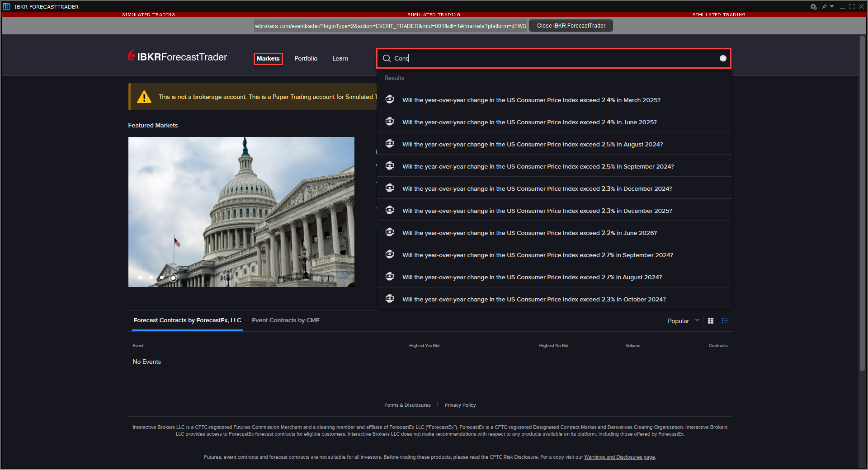Open Forms & Disclosures link
This screenshot has width=868, height=470.
click(x=407, y=405)
